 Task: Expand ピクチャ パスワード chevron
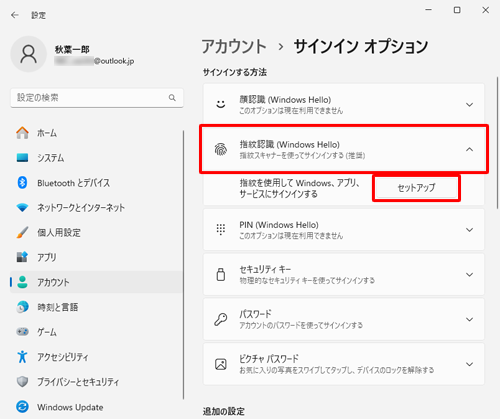469,364
